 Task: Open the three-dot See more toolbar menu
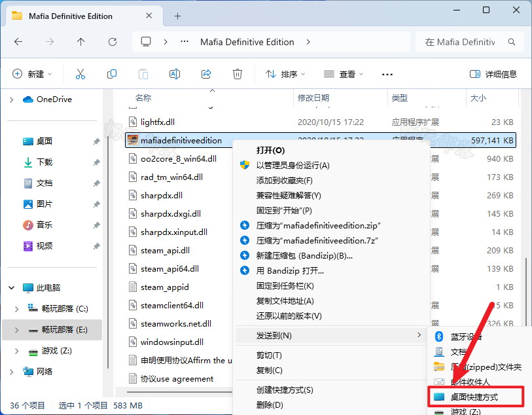point(387,75)
